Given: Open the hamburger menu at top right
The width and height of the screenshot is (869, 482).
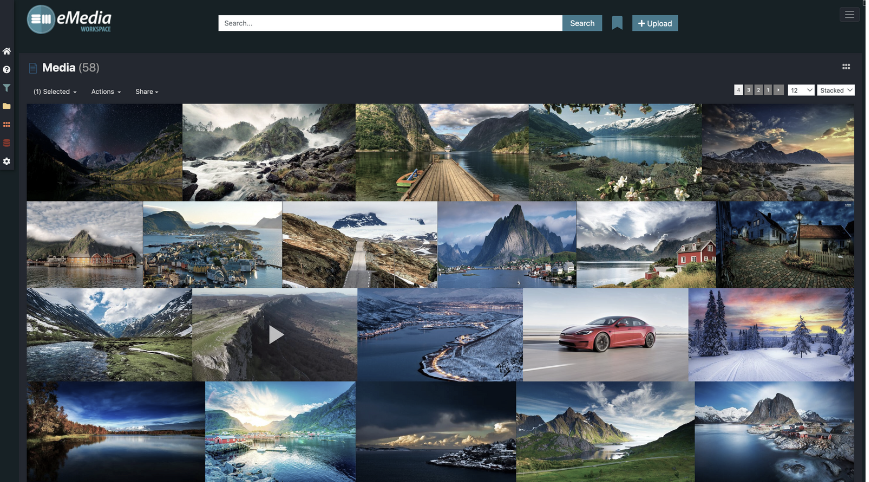Looking at the screenshot, I should point(849,15).
